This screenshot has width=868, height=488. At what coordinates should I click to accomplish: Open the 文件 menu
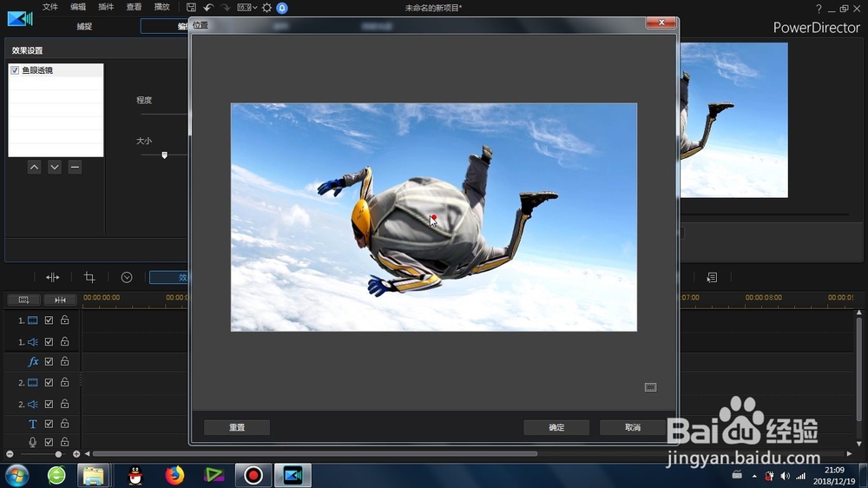49,7
